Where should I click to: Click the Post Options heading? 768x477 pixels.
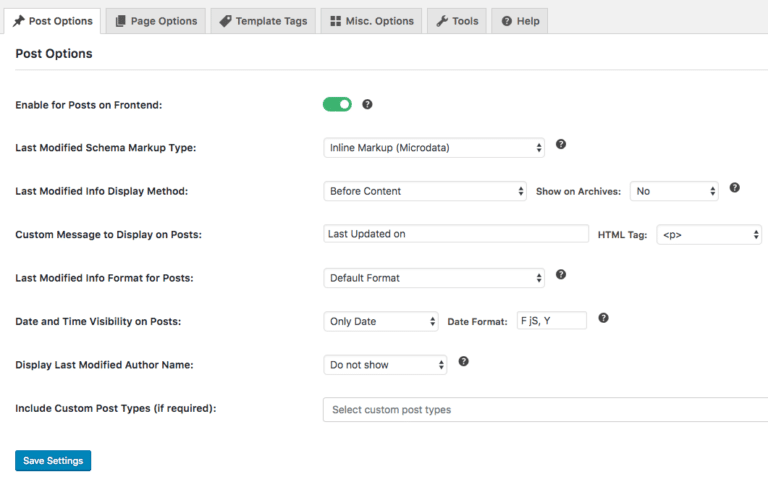(54, 53)
